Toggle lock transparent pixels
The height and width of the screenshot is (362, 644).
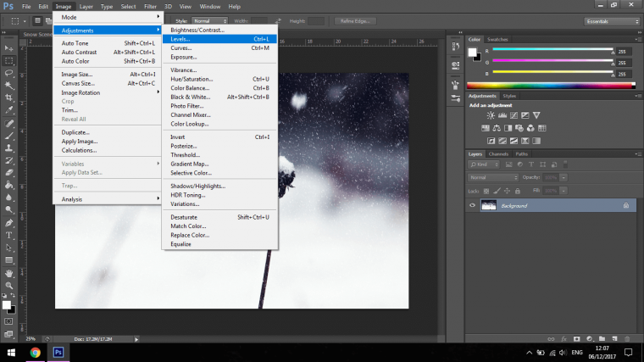[x=486, y=191]
